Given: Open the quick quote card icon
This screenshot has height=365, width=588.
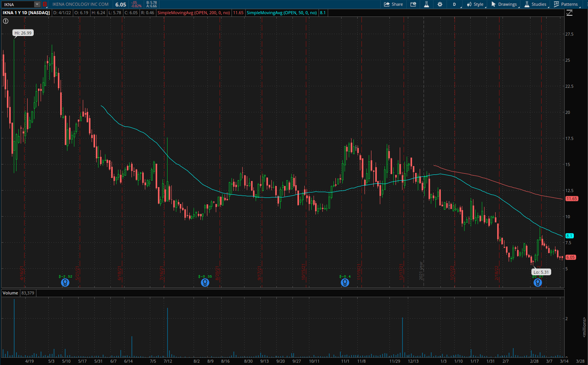Looking at the screenshot, I should click(413, 4).
